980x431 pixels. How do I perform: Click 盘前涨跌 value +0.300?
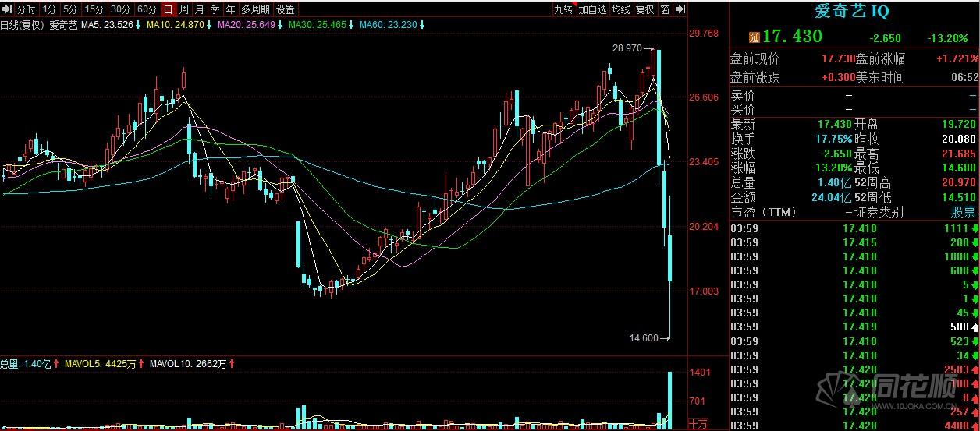[x=838, y=77]
